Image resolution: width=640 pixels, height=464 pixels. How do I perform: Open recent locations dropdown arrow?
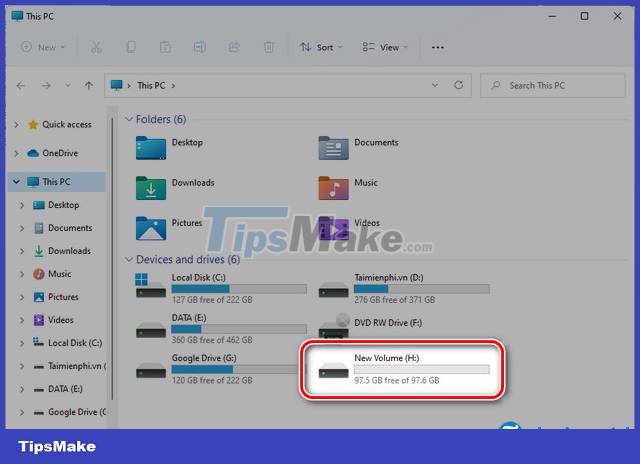[68, 85]
